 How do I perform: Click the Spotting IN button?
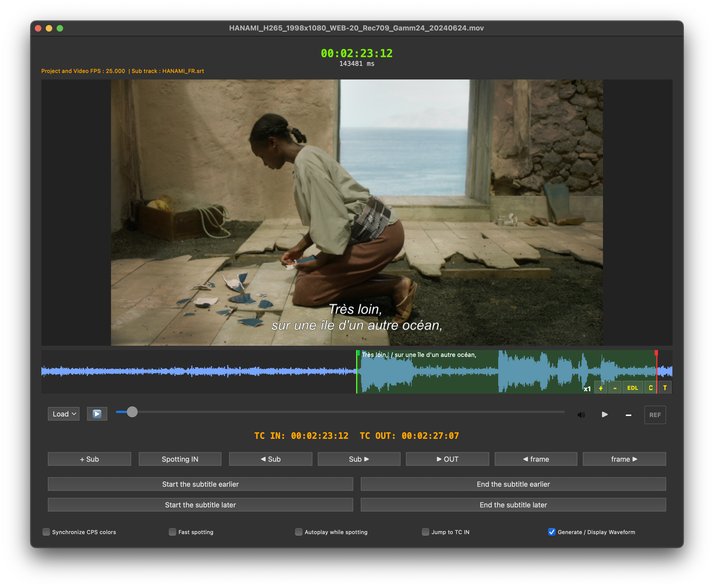(x=180, y=459)
